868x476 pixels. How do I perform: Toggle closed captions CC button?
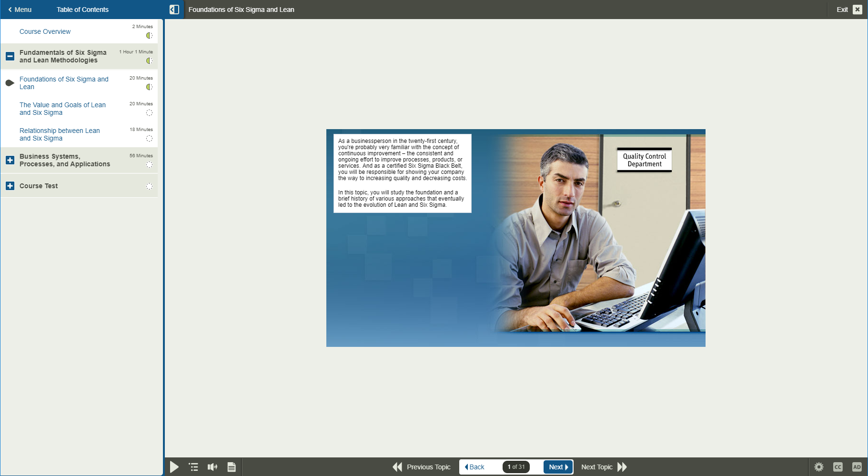click(838, 467)
